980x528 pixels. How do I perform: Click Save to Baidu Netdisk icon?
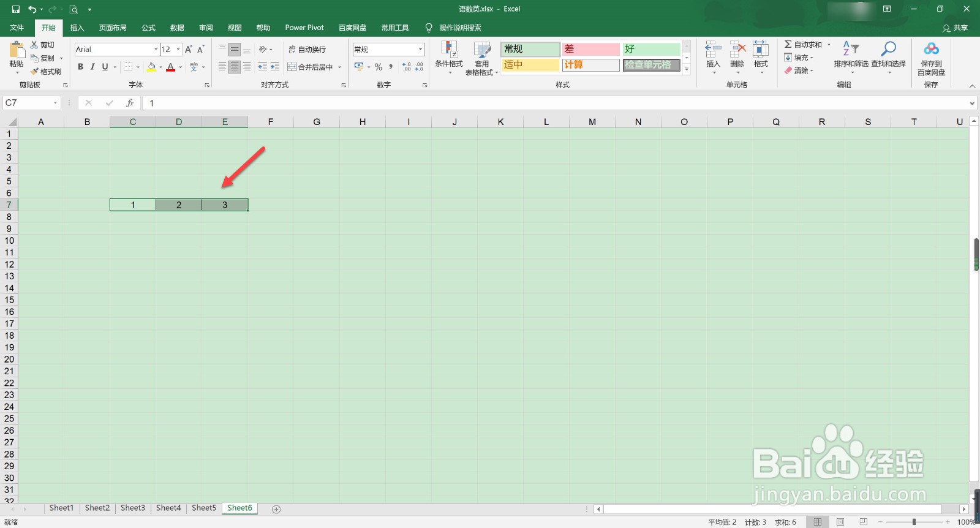click(931, 49)
